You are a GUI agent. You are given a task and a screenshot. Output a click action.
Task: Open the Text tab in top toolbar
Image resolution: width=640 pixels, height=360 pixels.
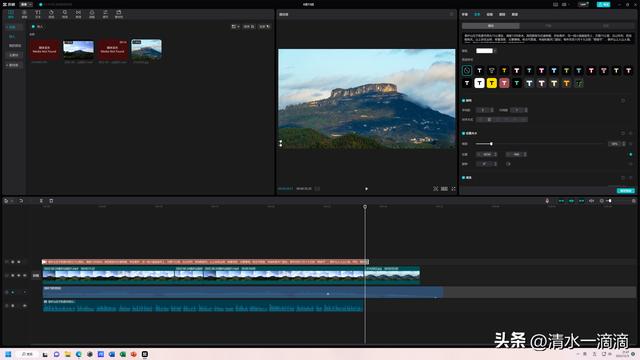point(38,14)
